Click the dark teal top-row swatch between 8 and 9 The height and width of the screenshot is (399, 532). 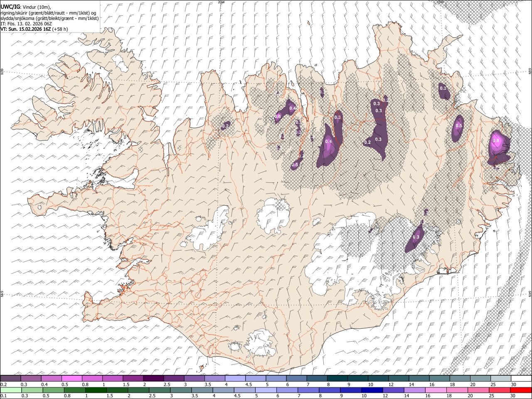(x=337, y=378)
